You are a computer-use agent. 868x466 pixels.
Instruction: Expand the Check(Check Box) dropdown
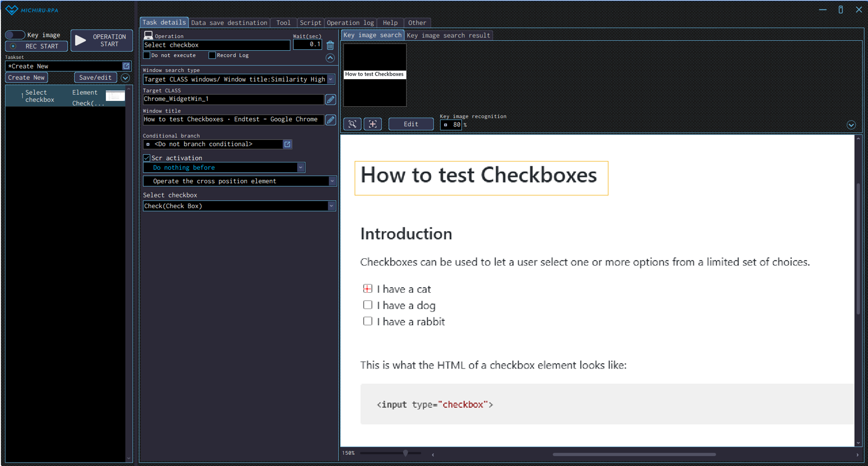click(x=331, y=206)
